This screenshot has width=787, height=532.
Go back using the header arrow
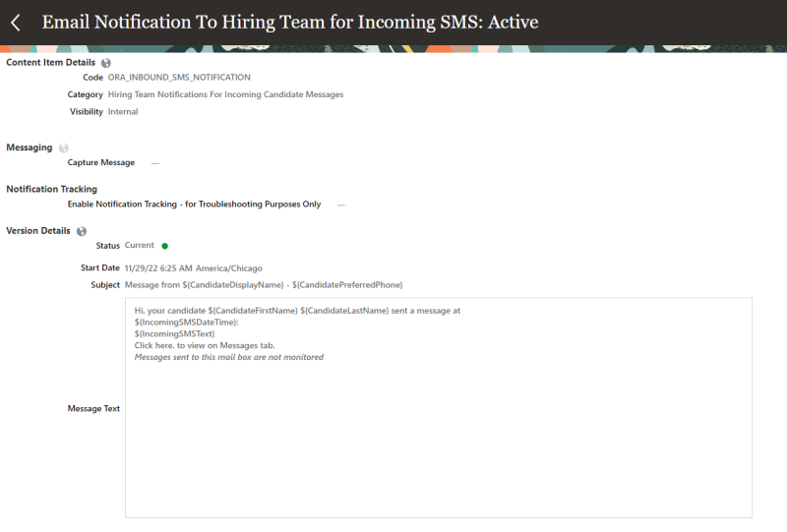tap(16, 22)
